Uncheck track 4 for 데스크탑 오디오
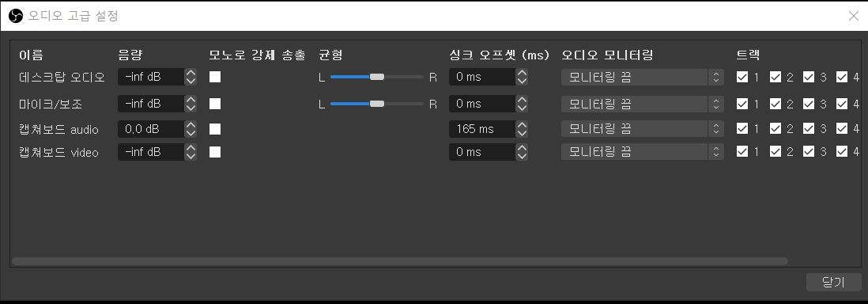Screen dimensions: 868x304 click(841, 77)
